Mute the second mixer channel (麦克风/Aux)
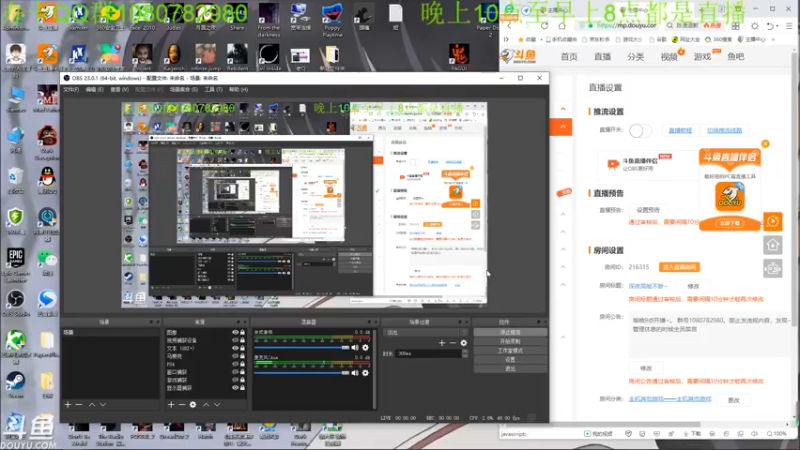 point(355,373)
